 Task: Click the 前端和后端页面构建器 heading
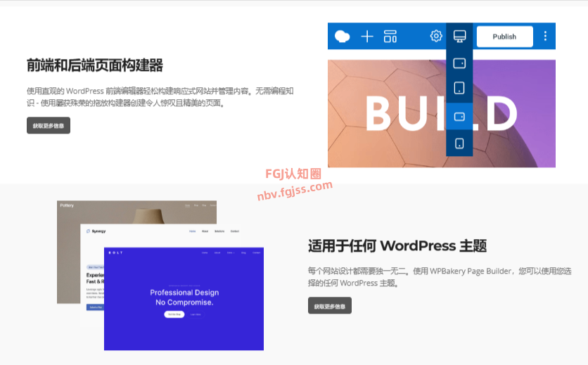[x=94, y=65]
